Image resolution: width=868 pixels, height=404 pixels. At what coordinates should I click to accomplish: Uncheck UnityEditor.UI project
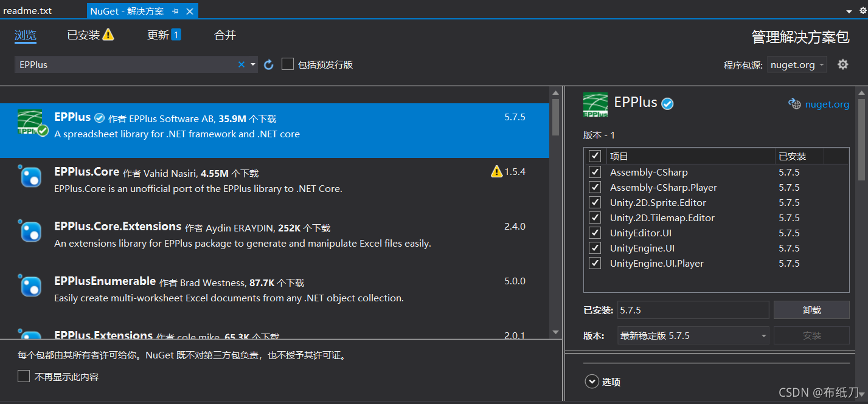coord(595,233)
